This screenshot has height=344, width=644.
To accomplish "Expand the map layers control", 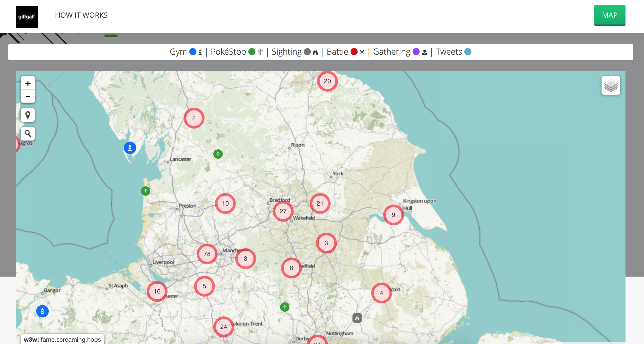I will pyautogui.click(x=610, y=86).
